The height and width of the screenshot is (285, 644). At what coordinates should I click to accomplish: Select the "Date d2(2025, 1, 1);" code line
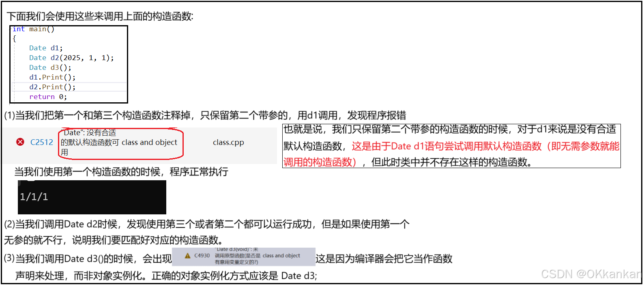71,58
